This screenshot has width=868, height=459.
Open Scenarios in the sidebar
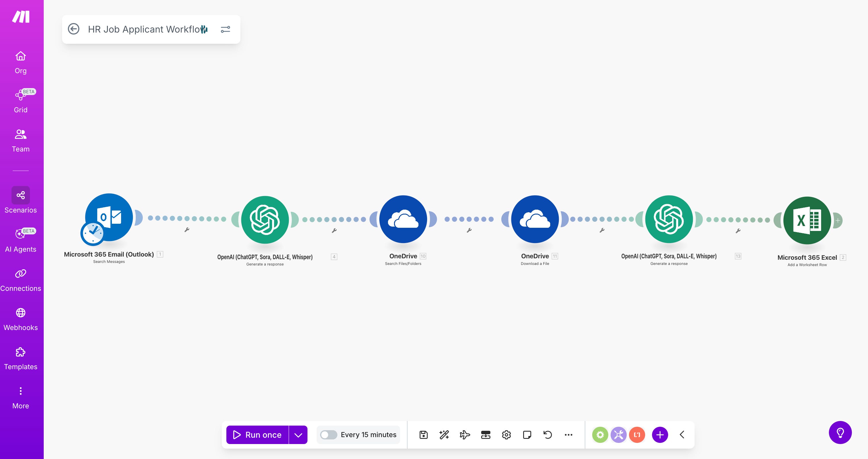coord(20,200)
